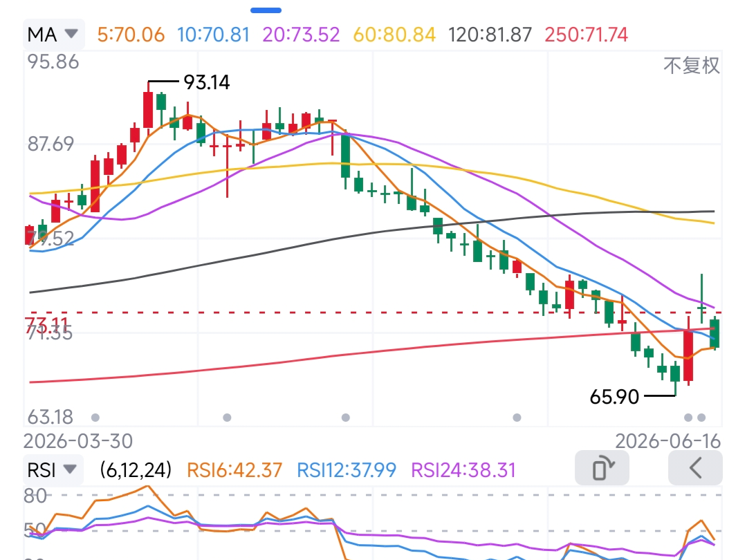This screenshot has height=560, width=747.
Task: Tap the green candle marking the 65.90 low
Action: click(675, 379)
